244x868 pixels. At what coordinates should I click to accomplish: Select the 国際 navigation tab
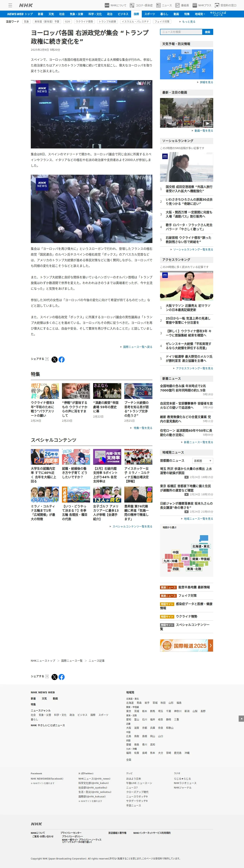coord(136,14)
